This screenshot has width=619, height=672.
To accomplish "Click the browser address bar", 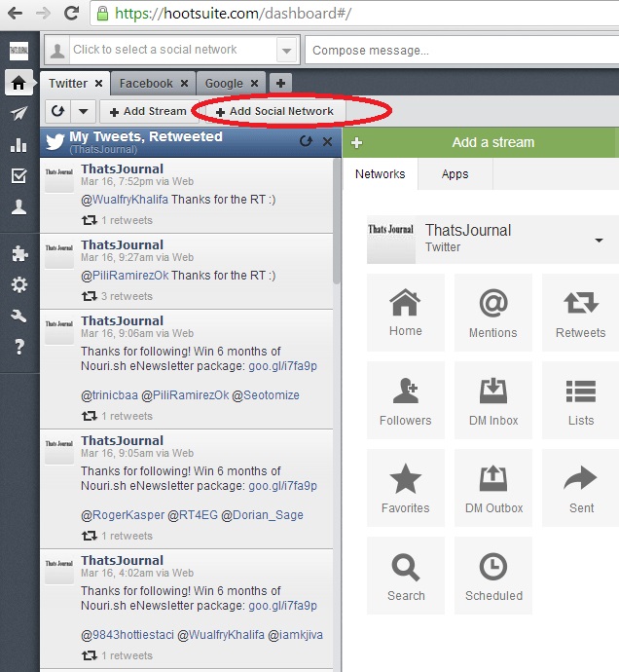I will click(x=354, y=14).
